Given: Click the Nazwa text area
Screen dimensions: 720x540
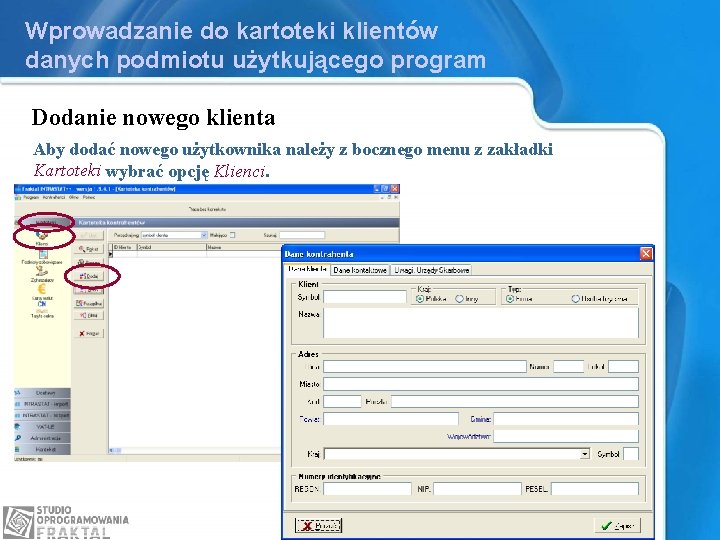Looking at the screenshot, I should point(481,323).
